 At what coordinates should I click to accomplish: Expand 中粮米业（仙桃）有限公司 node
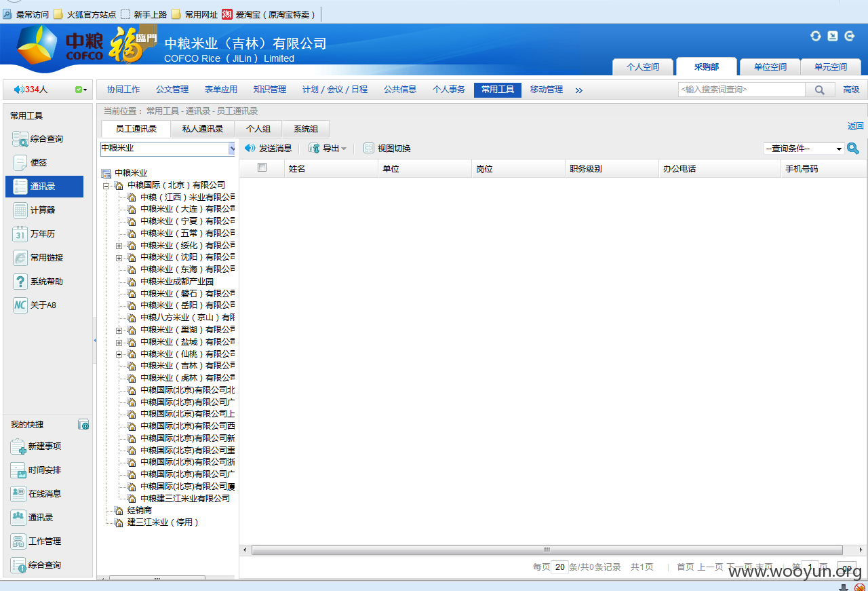pyautogui.click(x=119, y=354)
